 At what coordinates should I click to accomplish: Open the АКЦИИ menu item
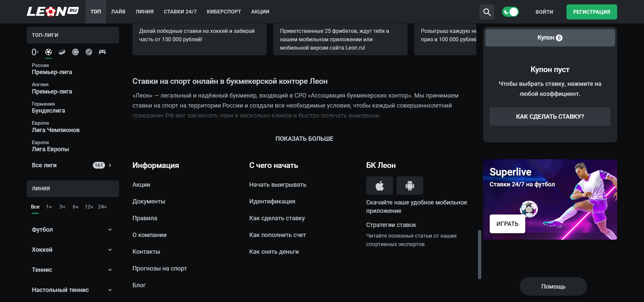(x=260, y=12)
